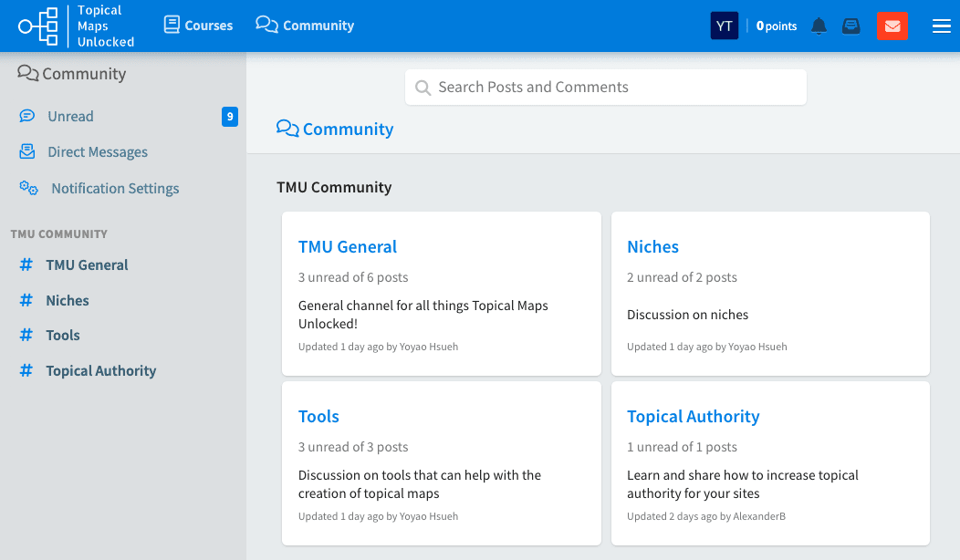Viewport: 960px width, 560px height.
Task: Click the hash icon beside Tools
Action: click(x=26, y=336)
